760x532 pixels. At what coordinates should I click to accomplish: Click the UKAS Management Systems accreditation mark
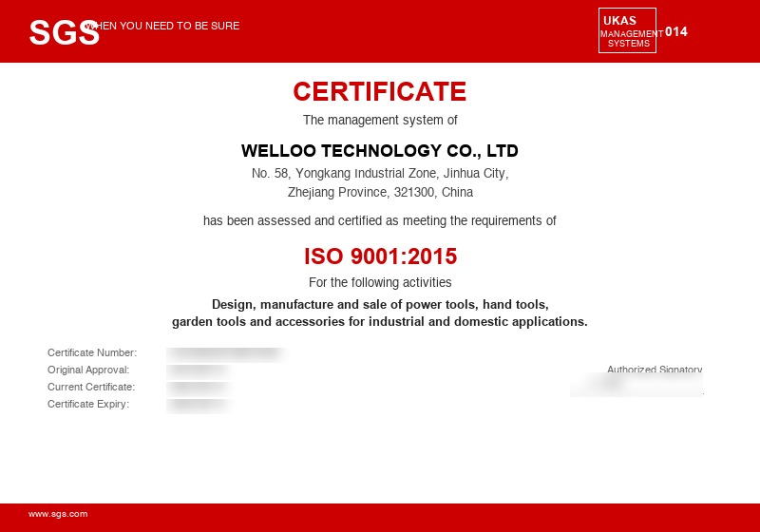(x=627, y=30)
